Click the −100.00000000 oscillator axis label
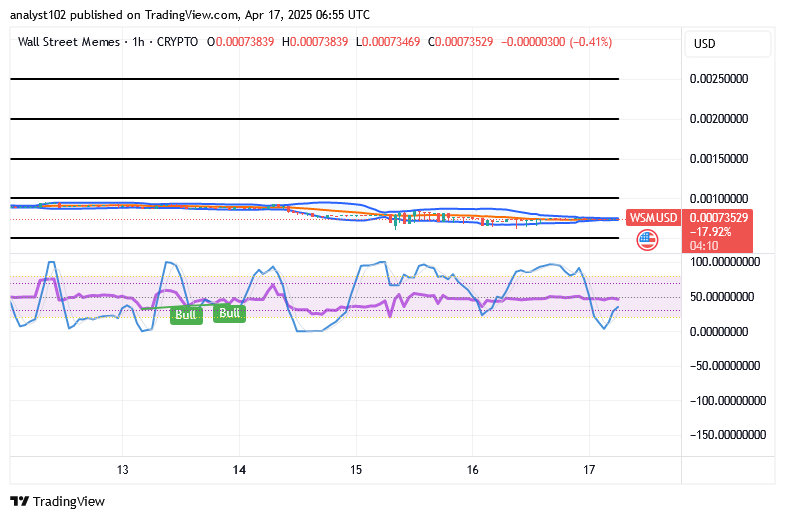Image resolution: width=785 pixels, height=519 pixels. [x=728, y=400]
